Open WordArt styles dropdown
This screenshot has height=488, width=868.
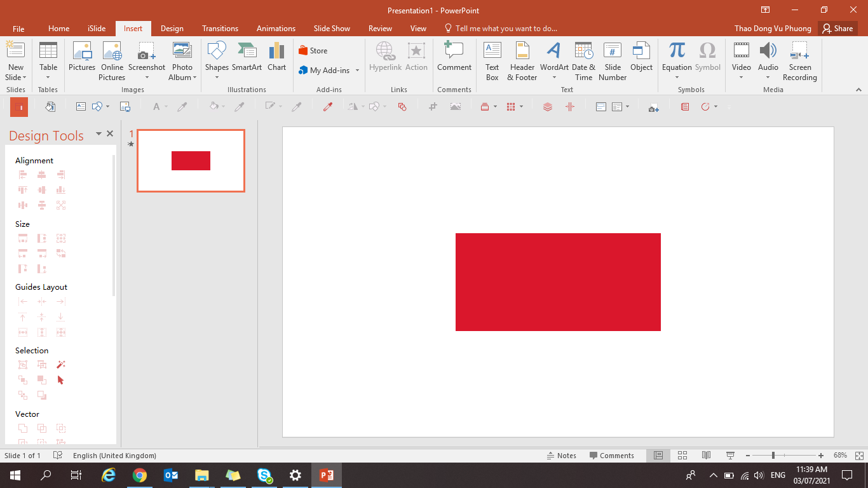click(554, 78)
